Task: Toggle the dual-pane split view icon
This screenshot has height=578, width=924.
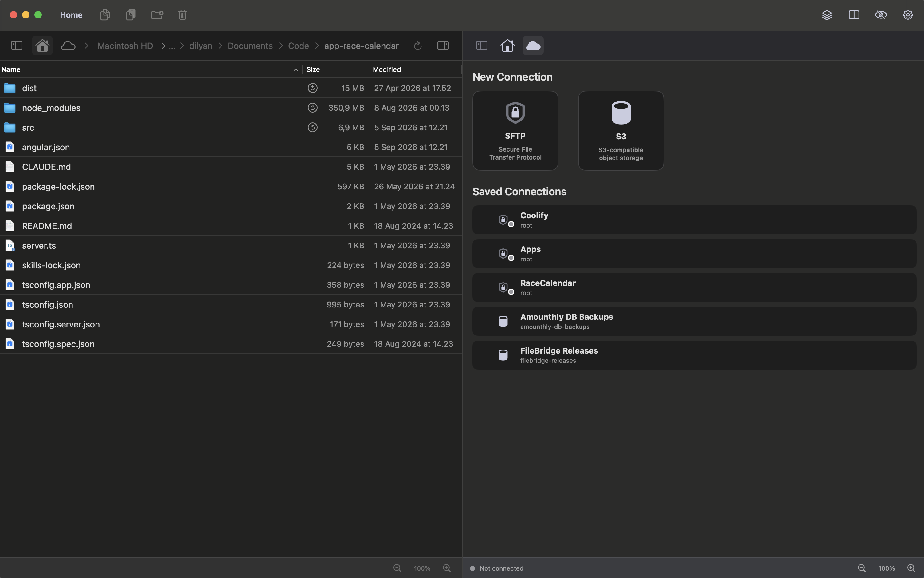Action: tap(854, 15)
